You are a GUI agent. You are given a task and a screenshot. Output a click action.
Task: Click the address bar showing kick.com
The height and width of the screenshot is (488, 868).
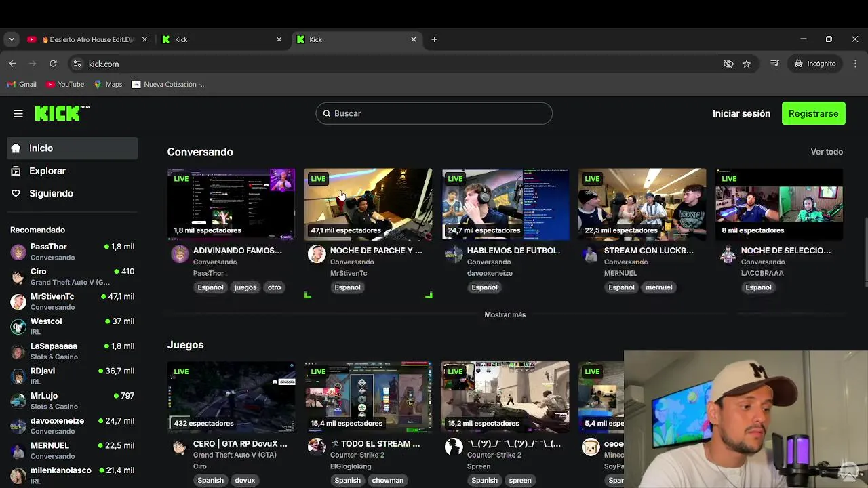[393, 64]
